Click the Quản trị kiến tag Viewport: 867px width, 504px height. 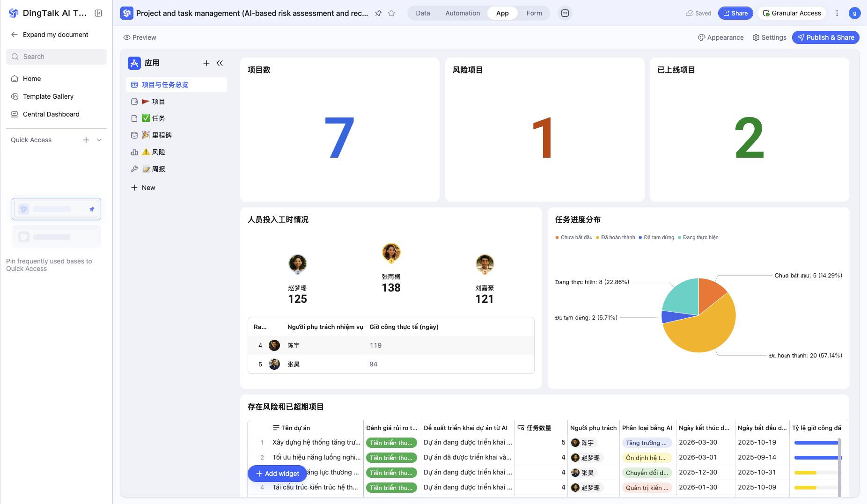647,488
